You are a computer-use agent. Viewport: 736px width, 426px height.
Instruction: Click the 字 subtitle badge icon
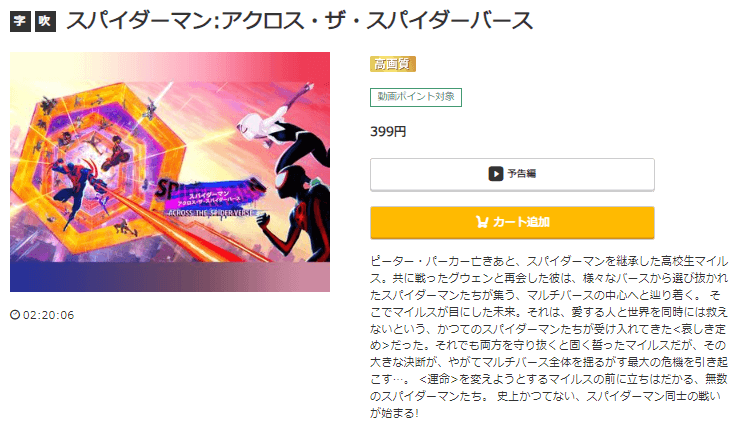click(x=20, y=21)
